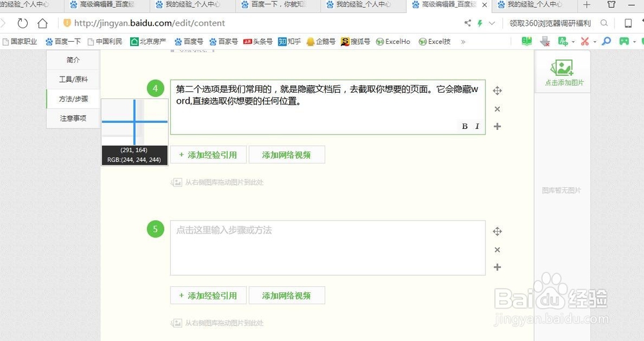Viewport: 644px width, 341px height.
Task: Open 百家号 bookmark
Action: [x=223, y=41]
